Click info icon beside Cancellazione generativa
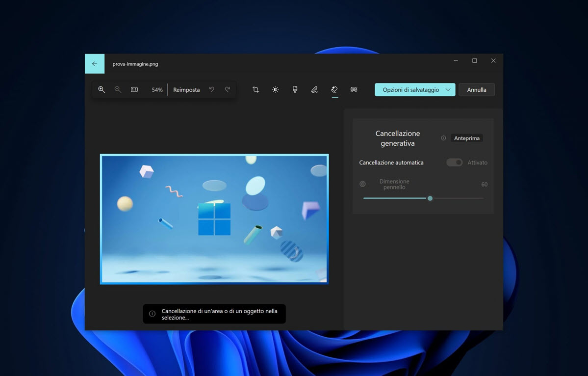Image resolution: width=588 pixels, height=376 pixels. (443, 138)
